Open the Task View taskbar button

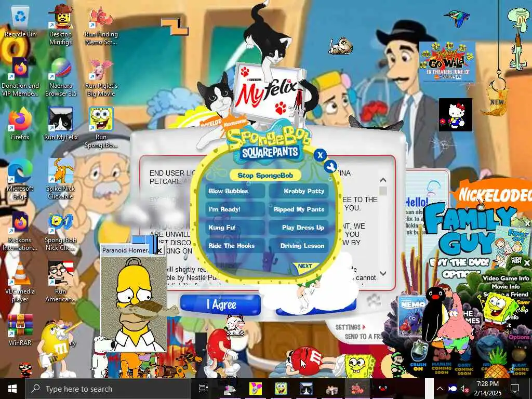pos(203,389)
